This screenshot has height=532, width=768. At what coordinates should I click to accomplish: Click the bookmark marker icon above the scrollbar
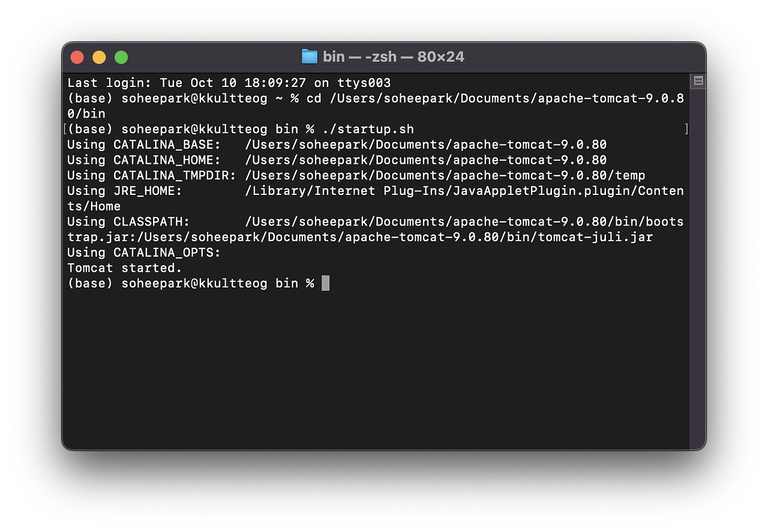point(697,80)
